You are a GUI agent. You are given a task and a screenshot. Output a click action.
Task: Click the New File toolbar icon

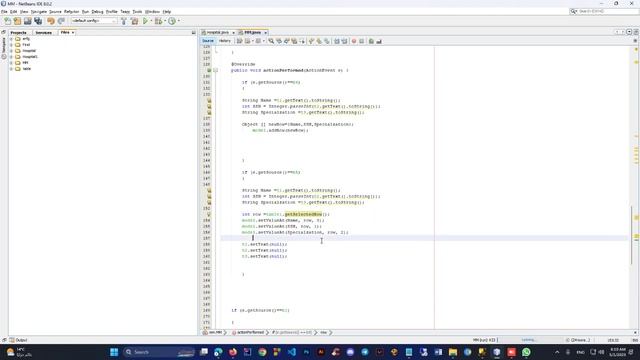pyautogui.click(x=8, y=21)
